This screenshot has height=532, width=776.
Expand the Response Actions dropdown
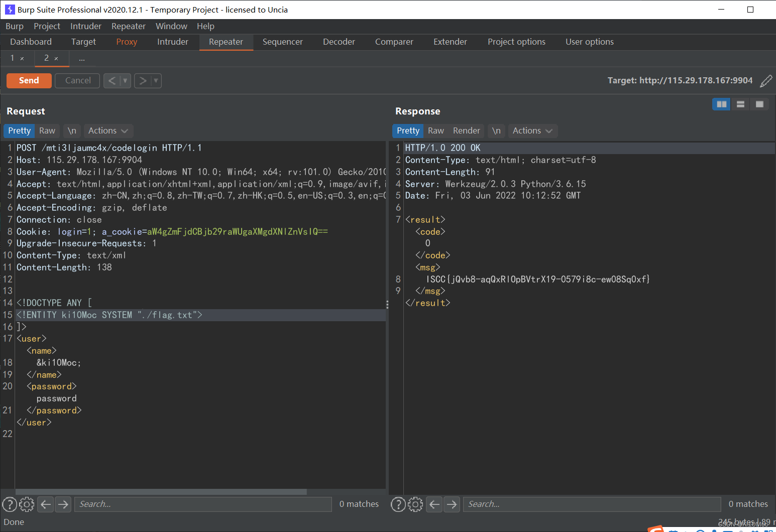click(x=532, y=131)
